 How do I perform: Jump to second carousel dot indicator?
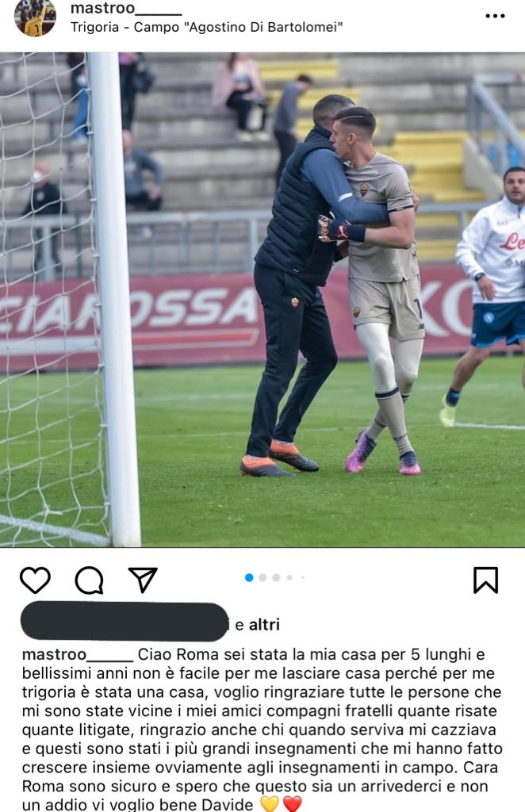coord(262,577)
